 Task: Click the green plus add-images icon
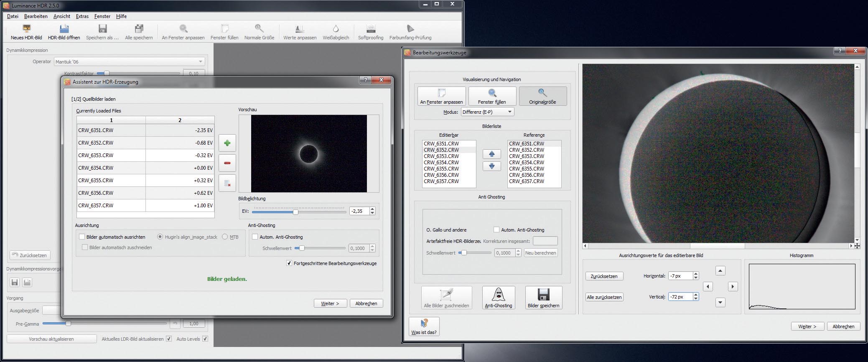(x=227, y=143)
